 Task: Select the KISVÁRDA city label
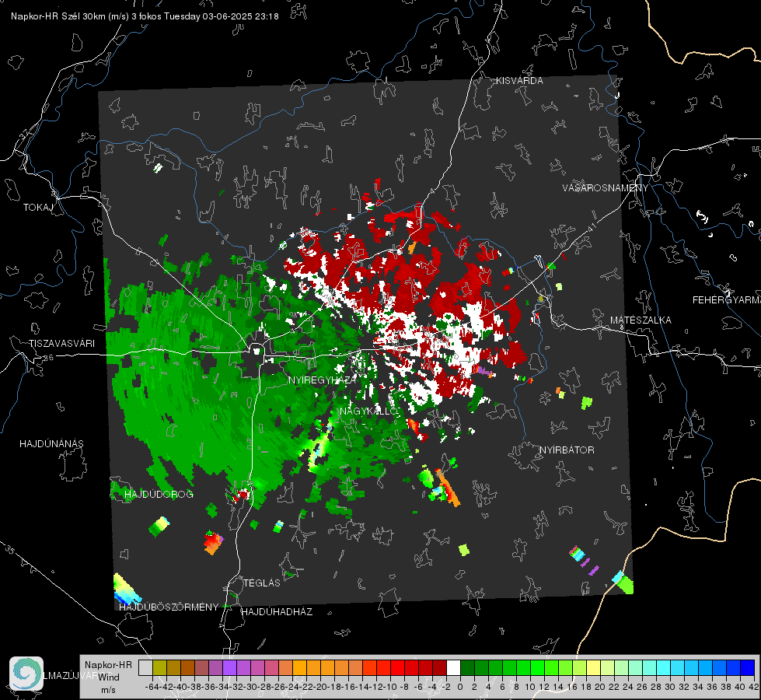pyautogui.click(x=519, y=81)
